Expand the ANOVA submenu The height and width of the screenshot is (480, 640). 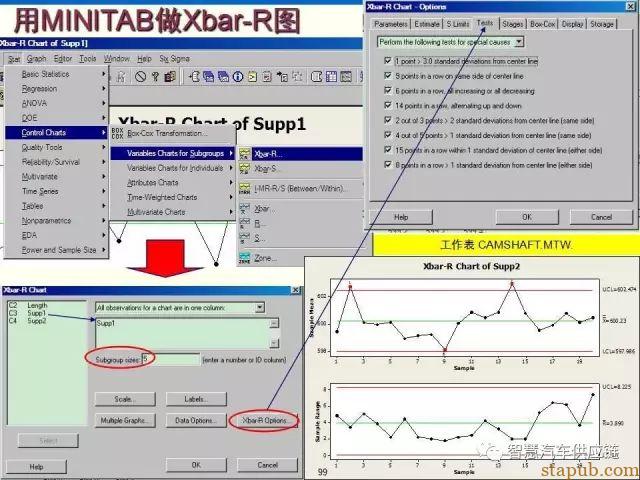[x=56, y=103]
